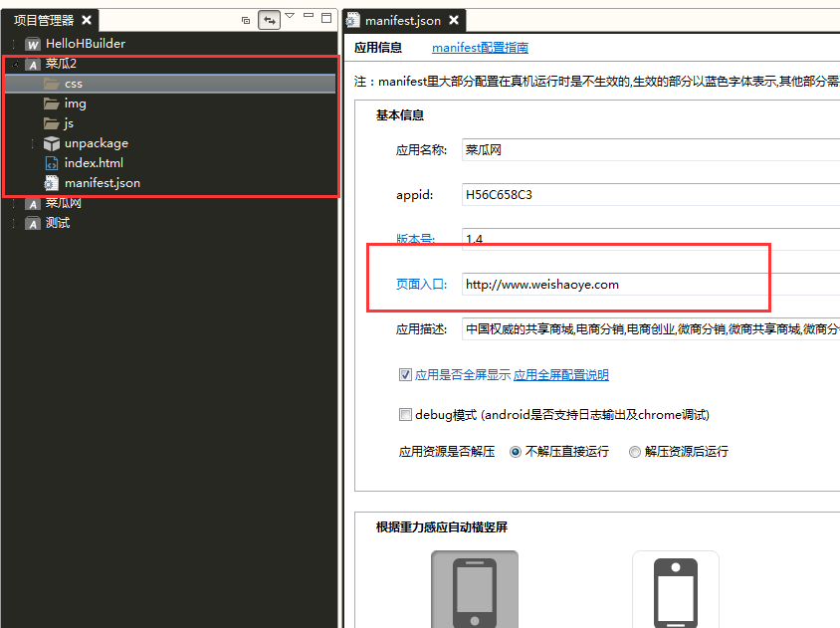
Task: Select the 测试 project name
Action: tap(58, 223)
